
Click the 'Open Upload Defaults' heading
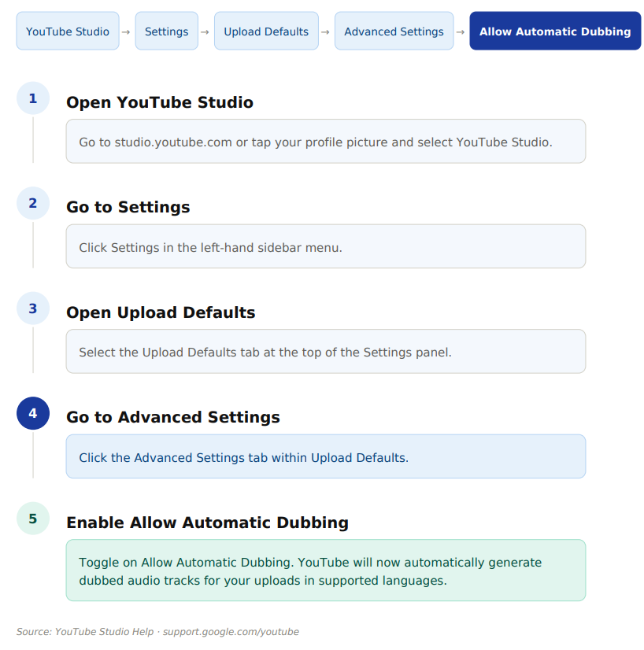point(161,312)
